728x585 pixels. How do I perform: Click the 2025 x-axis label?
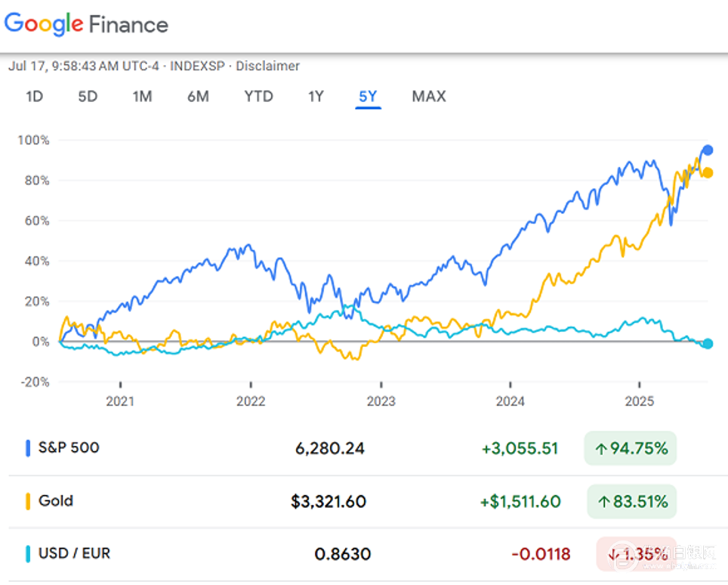pos(640,401)
